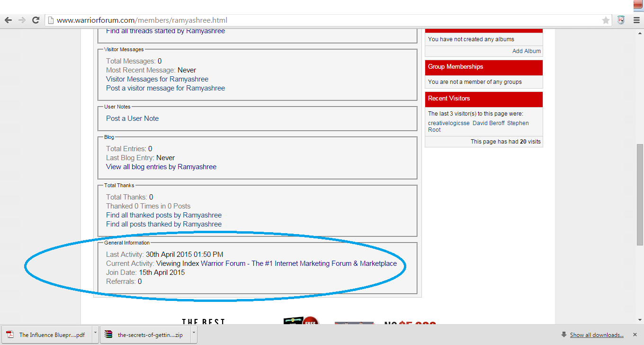Image resolution: width=644 pixels, height=345 pixels.
Task: Find all threads started by Ramyashree
Action: coord(165,31)
